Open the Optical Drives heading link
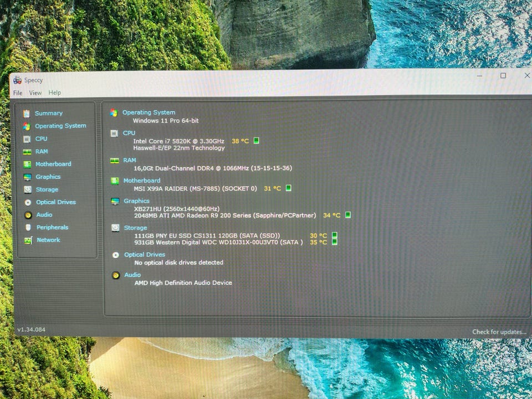This screenshot has height=399, width=532. point(145,254)
